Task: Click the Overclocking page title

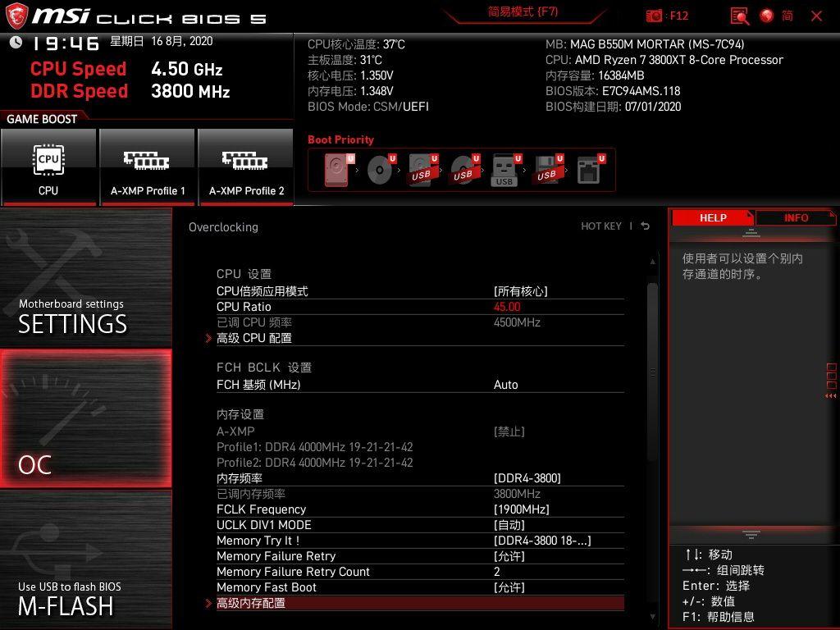Action: 223,227
